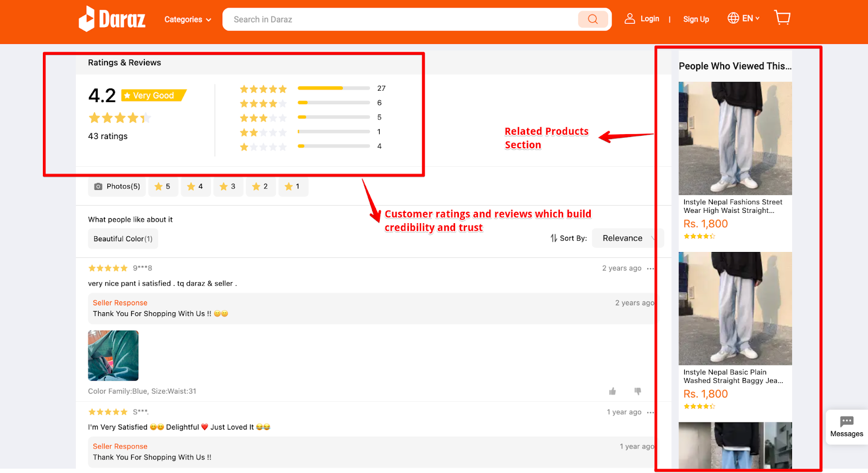Click the Rs. 1,800 price under Basic Plain Washed

(x=705, y=394)
